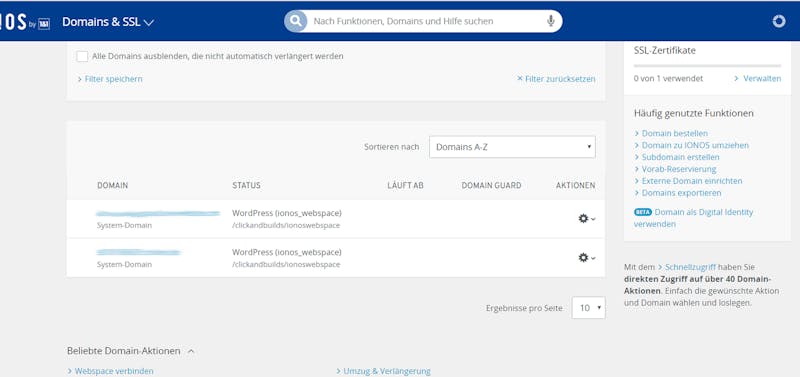The width and height of the screenshot is (800, 377).
Task: Click second row's '/clickandbuilds/ionoswebspace' path
Action: pos(286,264)
